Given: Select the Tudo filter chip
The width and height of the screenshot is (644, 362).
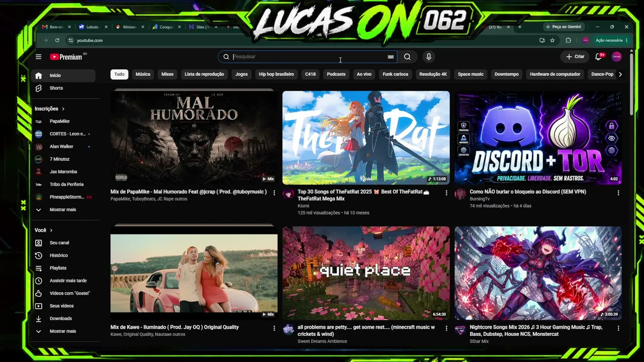Looking at the screenshot, I should [119, 74].
